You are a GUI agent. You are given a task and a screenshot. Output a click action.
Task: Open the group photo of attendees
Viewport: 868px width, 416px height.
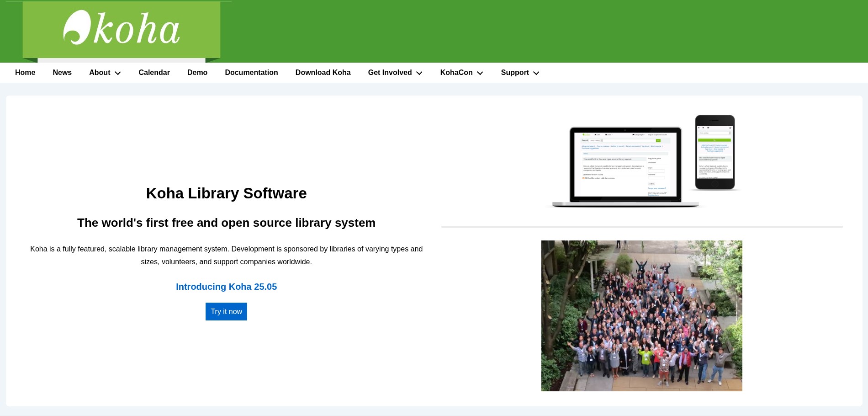click(641, 315)
